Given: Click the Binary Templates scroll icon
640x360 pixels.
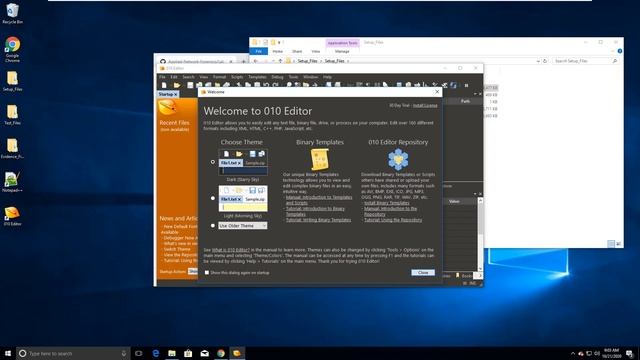Looking at the screenshot, I should pyautogui.click(x=320, y=159).
